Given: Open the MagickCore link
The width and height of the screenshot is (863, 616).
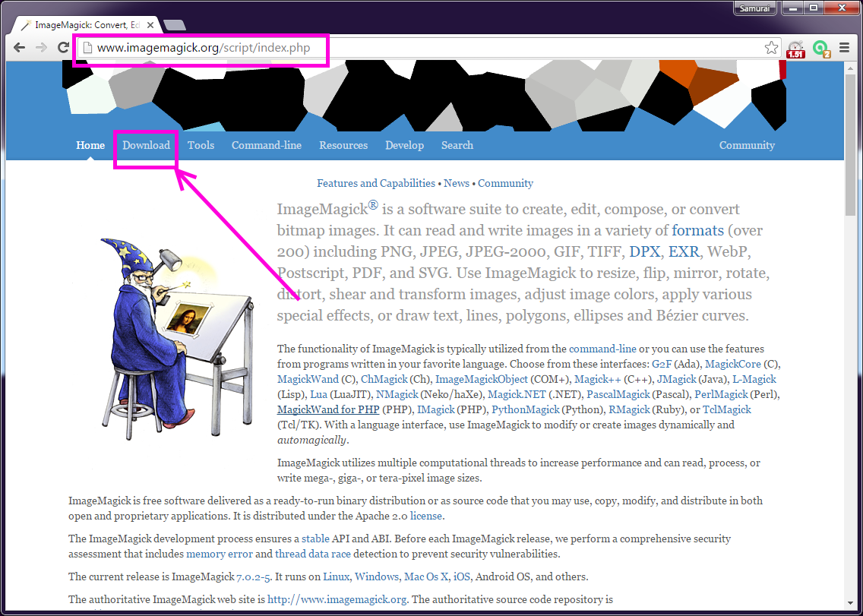Looking at the screenshot, I should tap(733, 365).
